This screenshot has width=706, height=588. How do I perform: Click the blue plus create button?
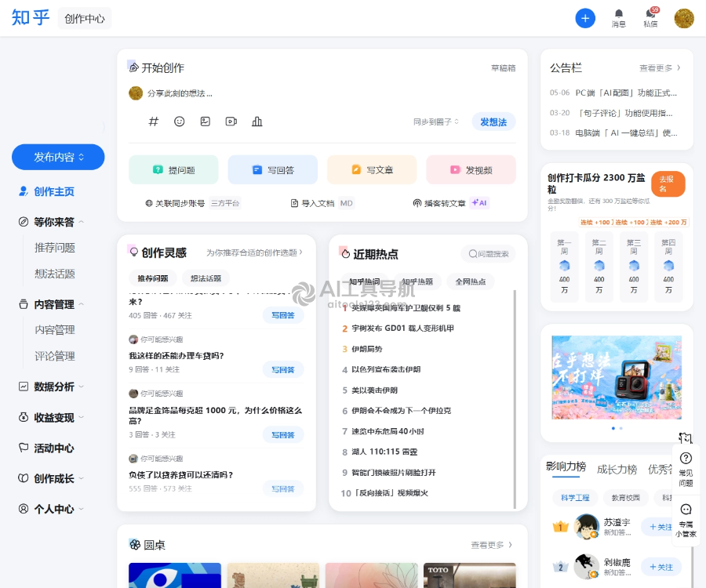pos(585,19)
